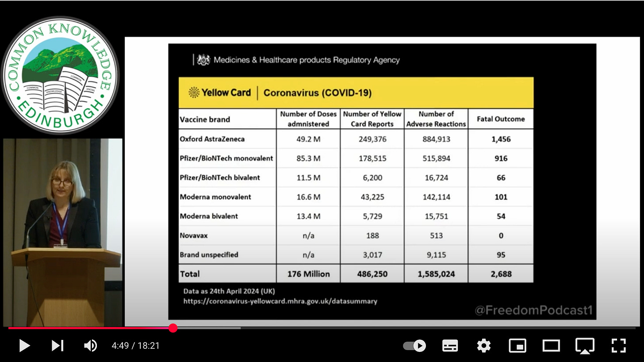Click 'Moderna monovalent' row label
Image resolution: width=644 pixels, height=362 pixels.
[215, 197]
